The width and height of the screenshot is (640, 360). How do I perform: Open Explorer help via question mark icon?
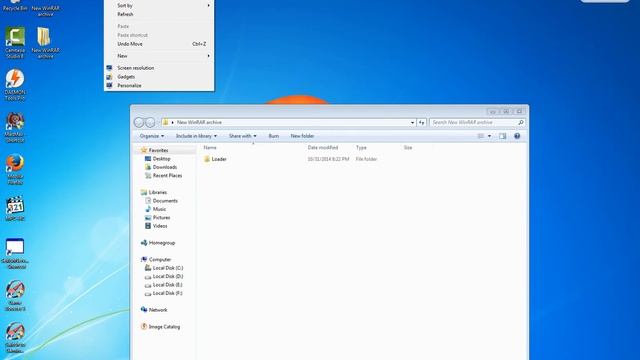517,136
